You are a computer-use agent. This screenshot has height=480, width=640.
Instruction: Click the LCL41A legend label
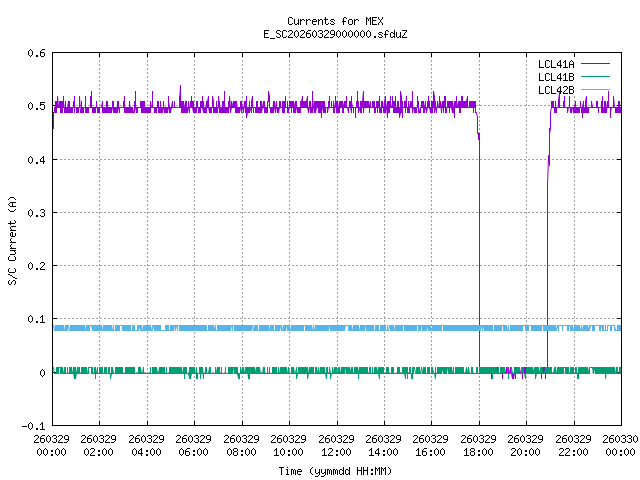(555, 64)
